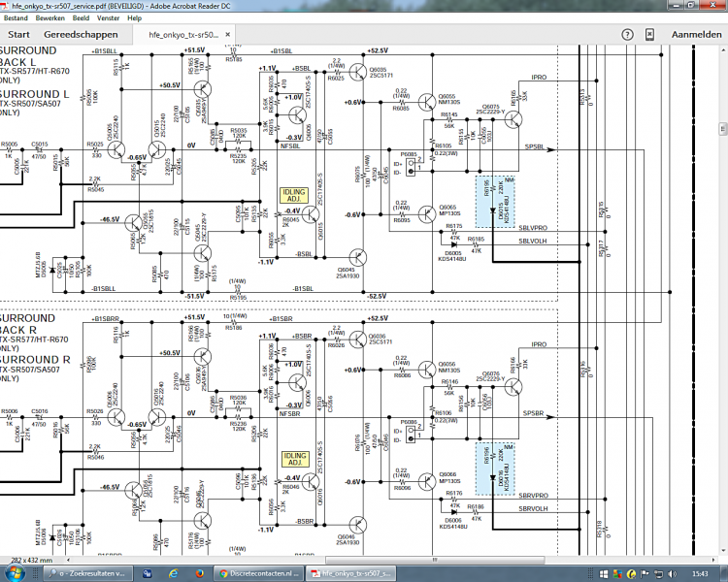Click the Aanmelden sign-in button

pos(695,34)
